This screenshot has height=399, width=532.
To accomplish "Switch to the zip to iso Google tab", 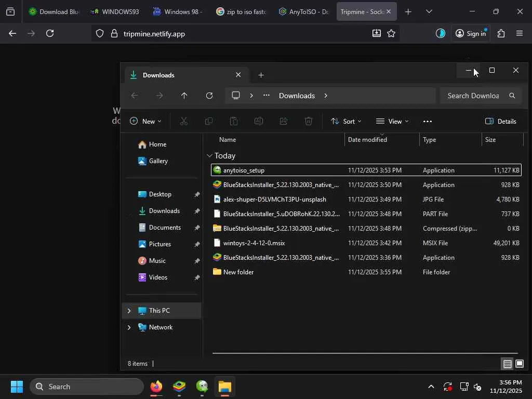I will (241, 11).
